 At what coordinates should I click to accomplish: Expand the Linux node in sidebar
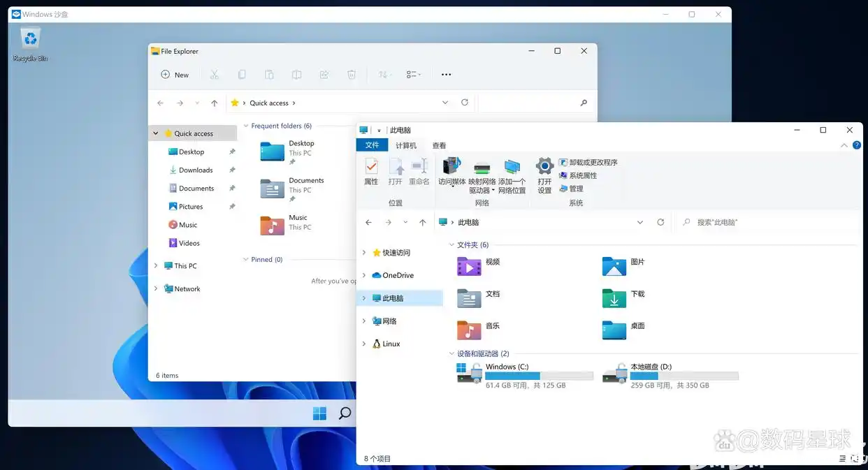pos(364,344)
